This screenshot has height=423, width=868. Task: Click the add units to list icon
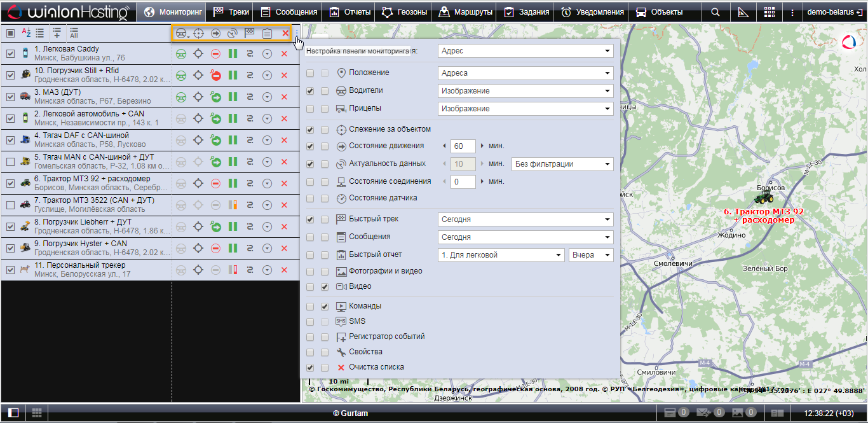coord(57,33)
